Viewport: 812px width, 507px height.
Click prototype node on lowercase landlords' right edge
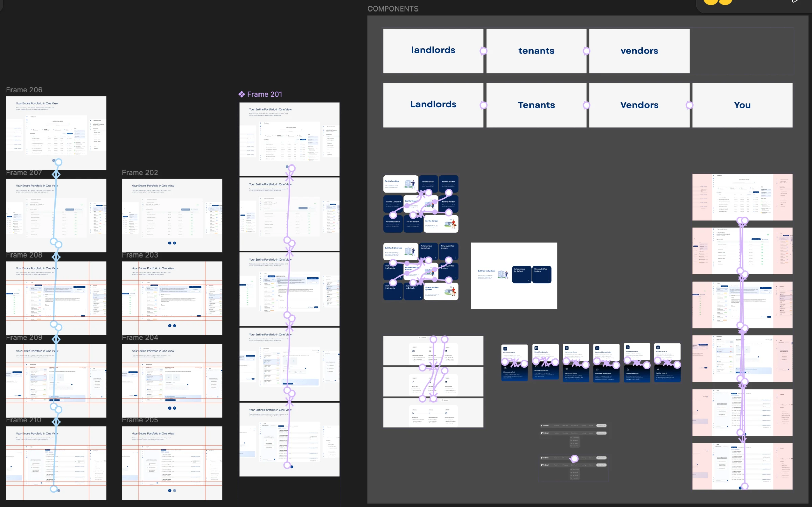click(x=483, y=51)
